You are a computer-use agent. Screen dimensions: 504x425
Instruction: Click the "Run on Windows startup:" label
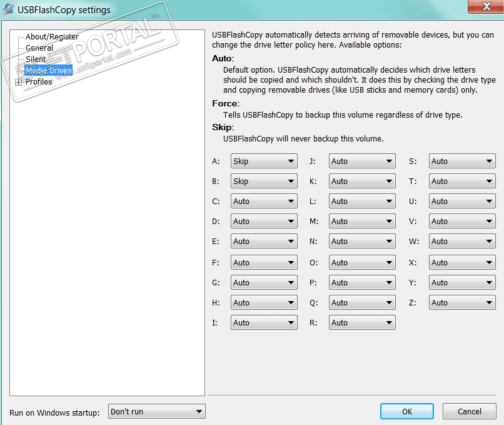54,412
